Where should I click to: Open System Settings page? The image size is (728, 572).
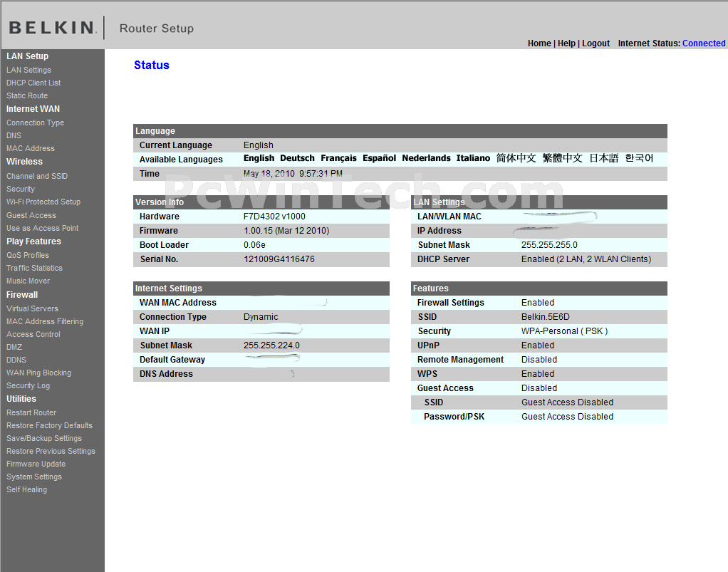coord(34,477)
